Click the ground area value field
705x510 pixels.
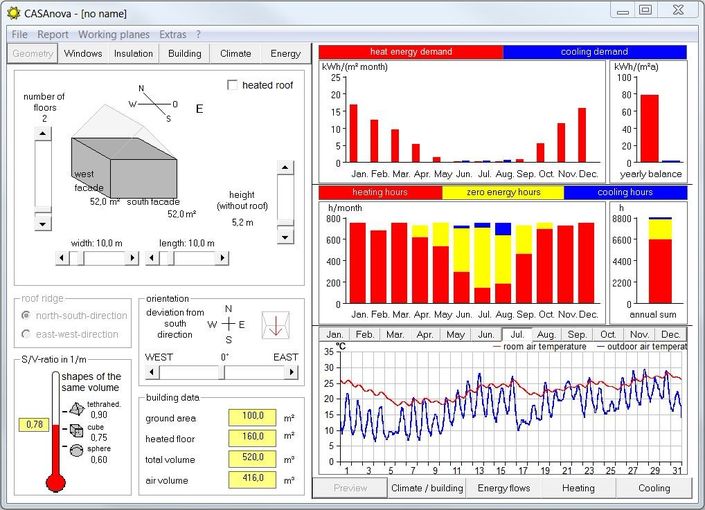pyautogui.click(x=252, y=417)
